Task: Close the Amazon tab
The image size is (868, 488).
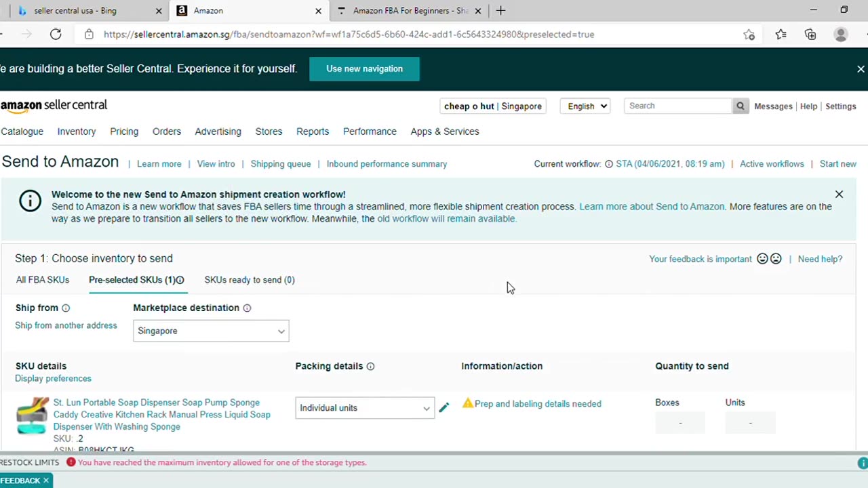Action: pos(318,11)
